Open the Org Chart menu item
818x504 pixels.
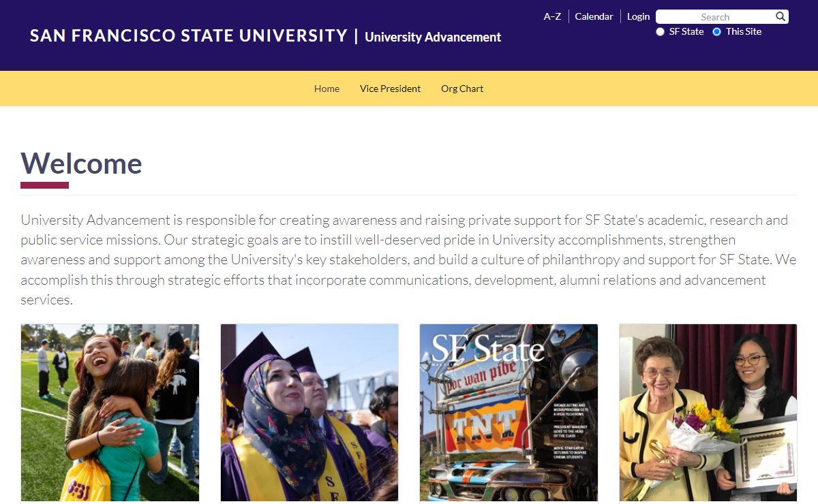(x=462, y=89)
